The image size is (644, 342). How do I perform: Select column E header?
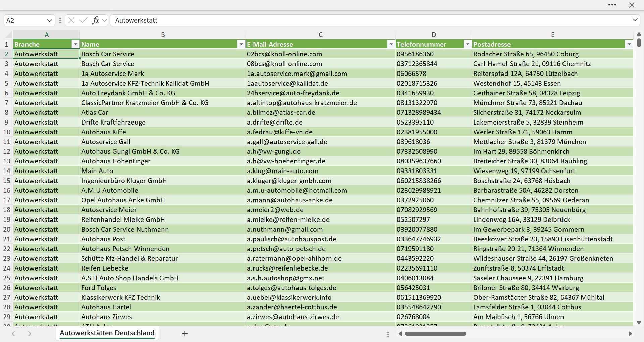[x=553, y=35]
